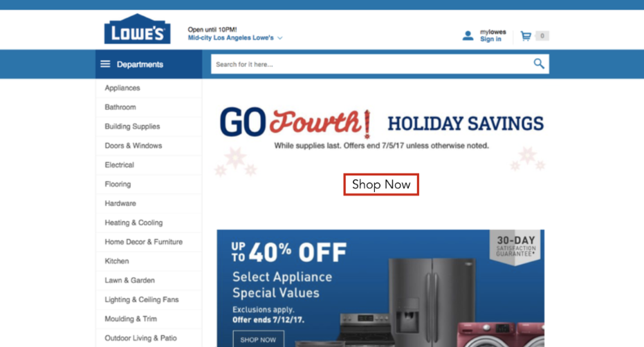The image size is (644, 347).
Task: Click the mylowes user profile icon
Action: (468, 36)
